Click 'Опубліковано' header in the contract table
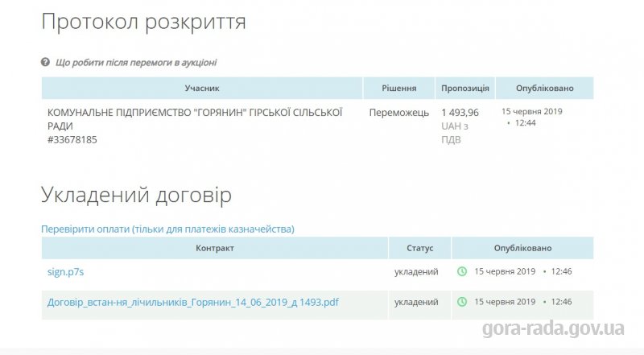This screenshot has width=644, height=355. [x=522, y=248]
